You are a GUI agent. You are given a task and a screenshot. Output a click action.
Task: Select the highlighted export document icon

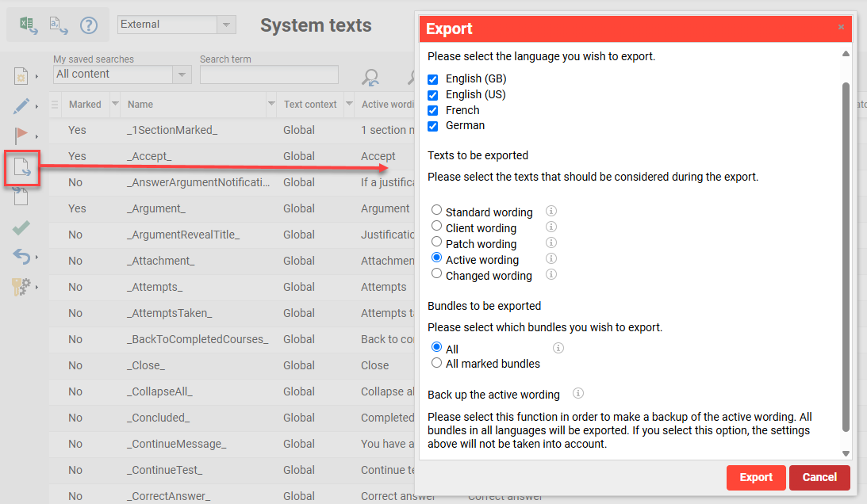pos(21,168)
